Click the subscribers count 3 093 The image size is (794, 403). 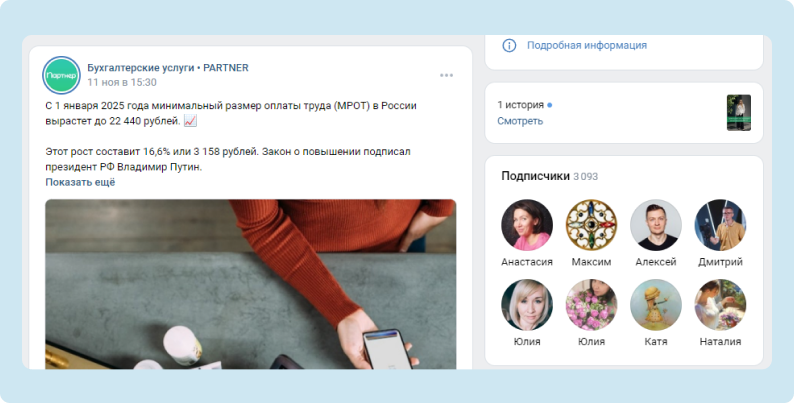click(585, 176)
